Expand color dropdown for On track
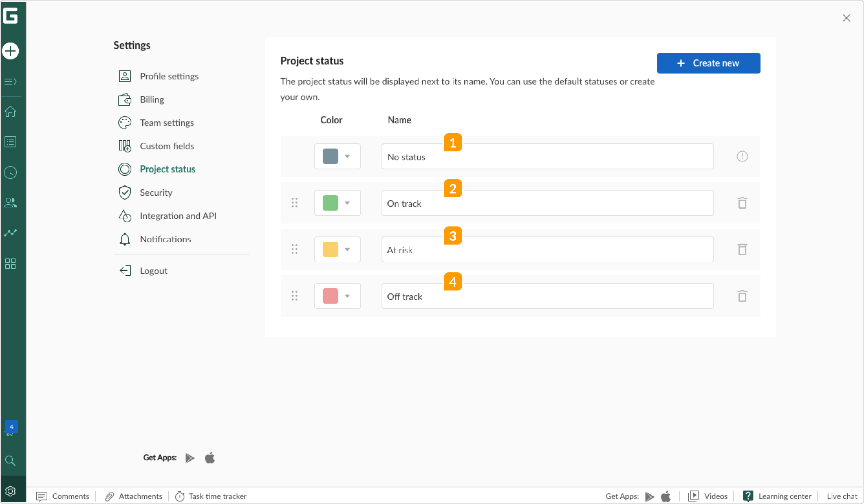The image size is (864, 504). [347, 203]
